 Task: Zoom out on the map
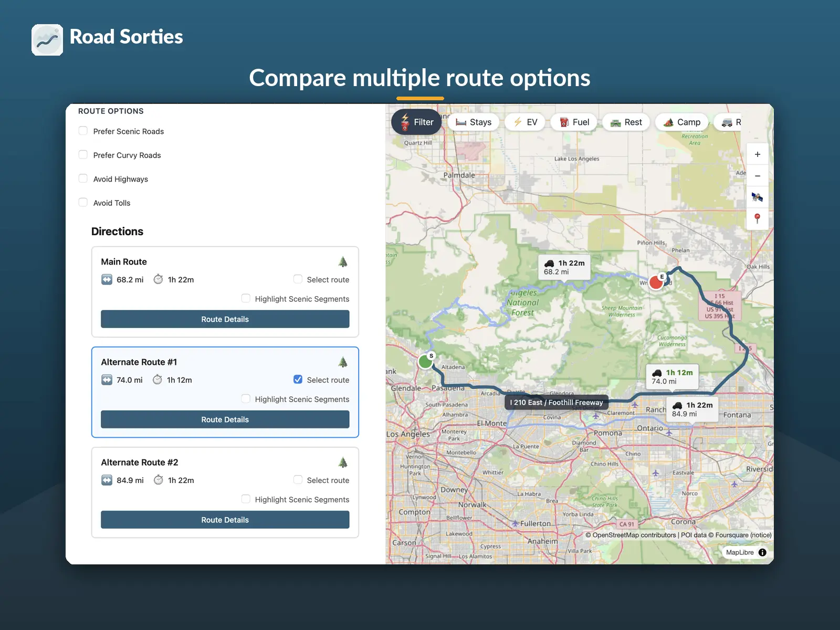758,176
